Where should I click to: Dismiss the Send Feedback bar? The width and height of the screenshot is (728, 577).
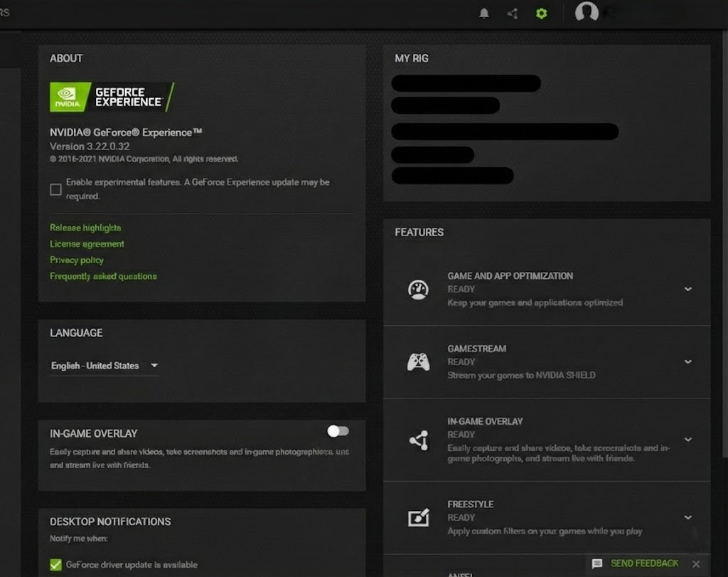pyautogui.click(x=696, y=564)
